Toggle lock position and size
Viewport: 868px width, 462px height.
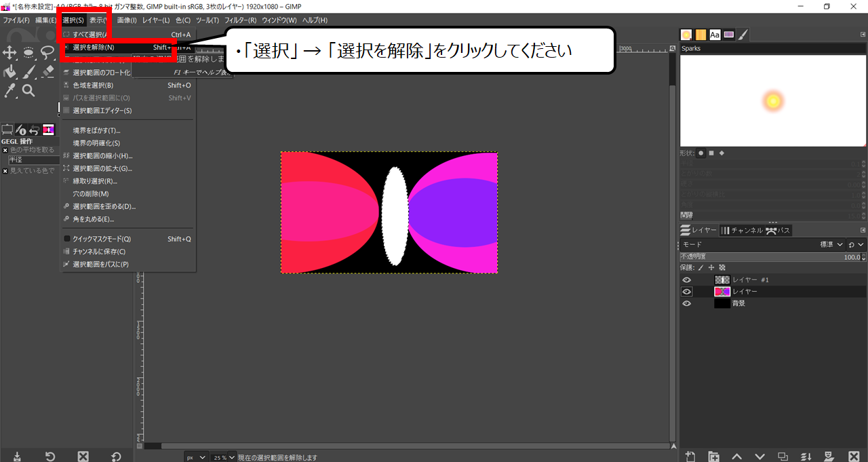coord(711,267)
